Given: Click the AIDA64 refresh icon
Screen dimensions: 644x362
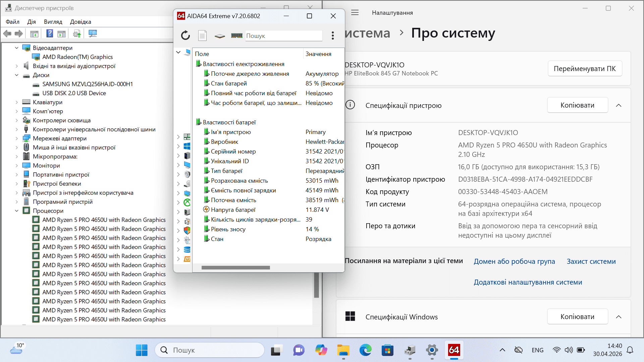Looking at the screenshot, I should 185,36.
